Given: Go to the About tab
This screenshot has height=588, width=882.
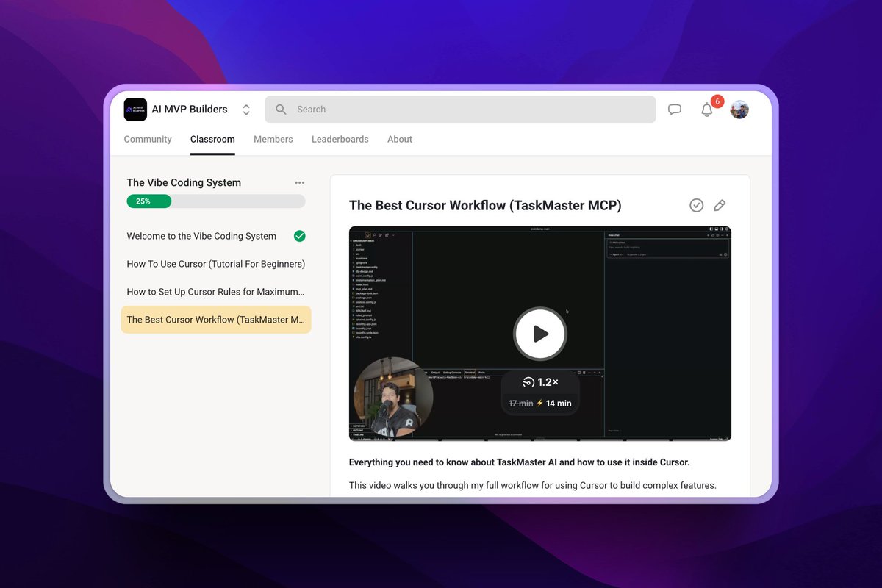Looking at the screenshot, I should [400, 139].
